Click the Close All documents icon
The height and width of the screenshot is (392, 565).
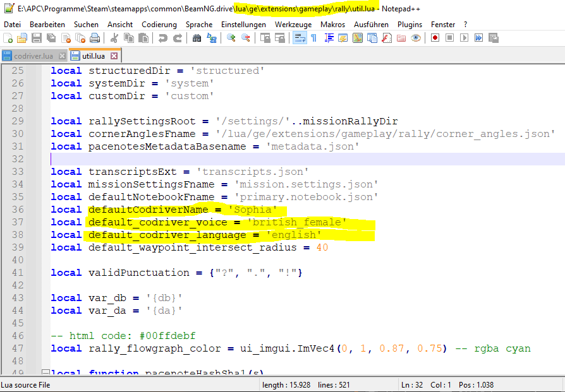[80, 38]
